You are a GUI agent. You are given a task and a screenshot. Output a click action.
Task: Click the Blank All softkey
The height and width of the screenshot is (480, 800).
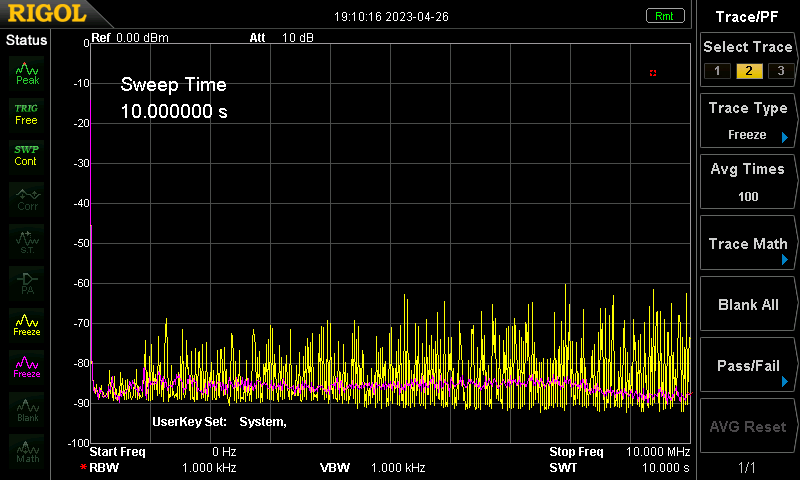point(748,304)
